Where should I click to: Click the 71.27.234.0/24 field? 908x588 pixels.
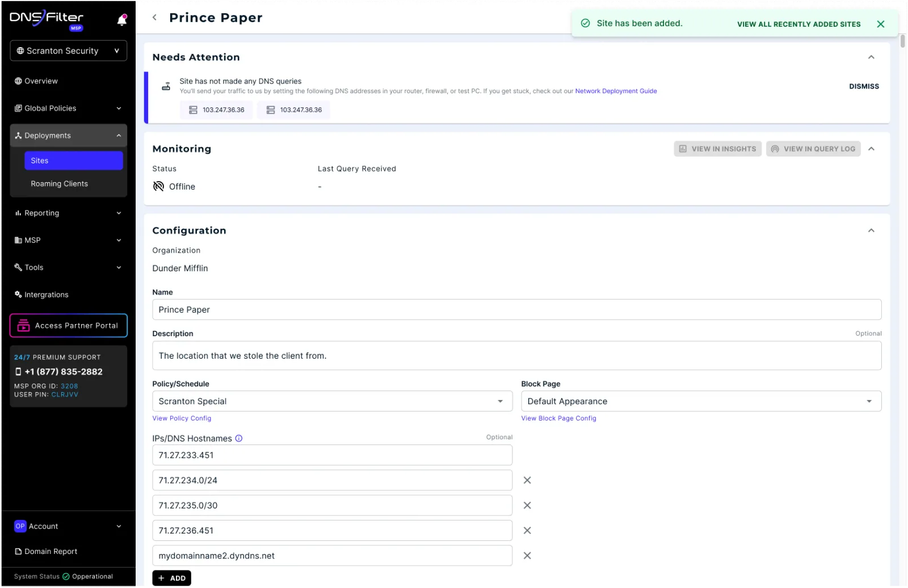pyautogui.click(x=332, y=481)
